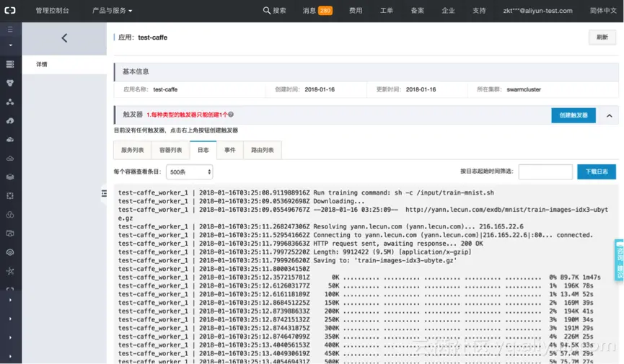The height and width of the screenshot is (364, 624).
Task: Open 备案 in top navigation
Action: coord(418,11)
